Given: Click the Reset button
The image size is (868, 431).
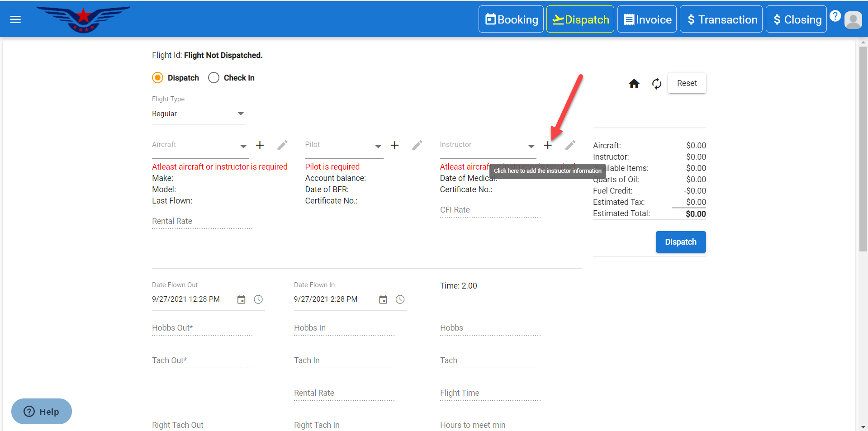Looking at the screenshot, I should point(687,83).
